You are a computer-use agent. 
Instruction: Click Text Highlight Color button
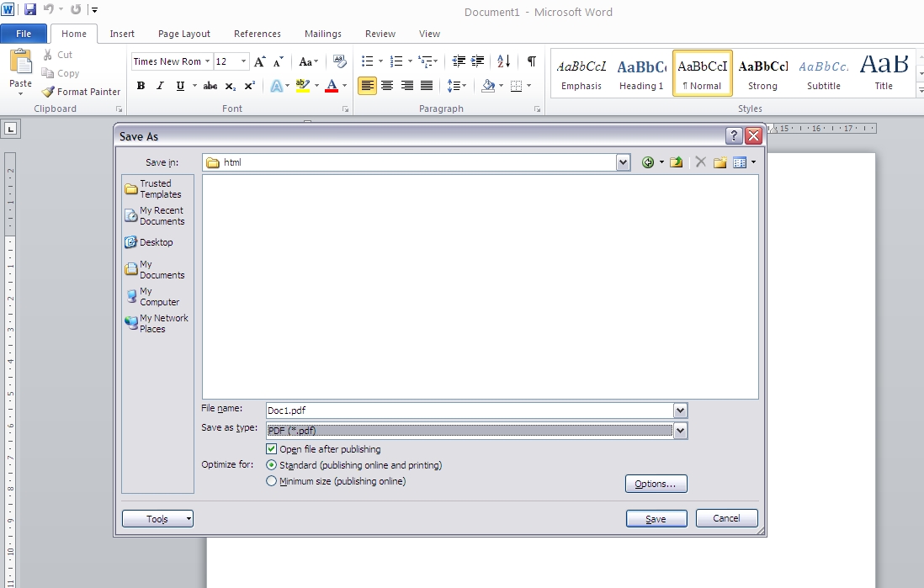[x=303, y=86]
